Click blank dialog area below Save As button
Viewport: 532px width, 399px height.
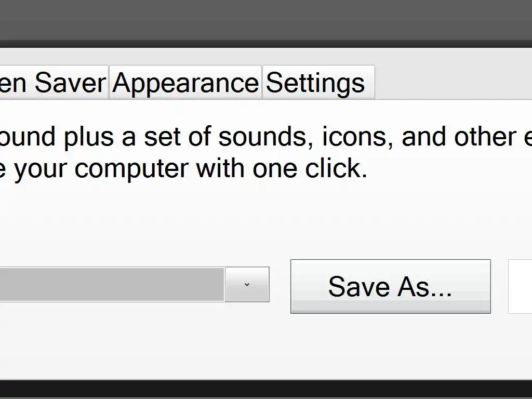(x=390, y=348)
